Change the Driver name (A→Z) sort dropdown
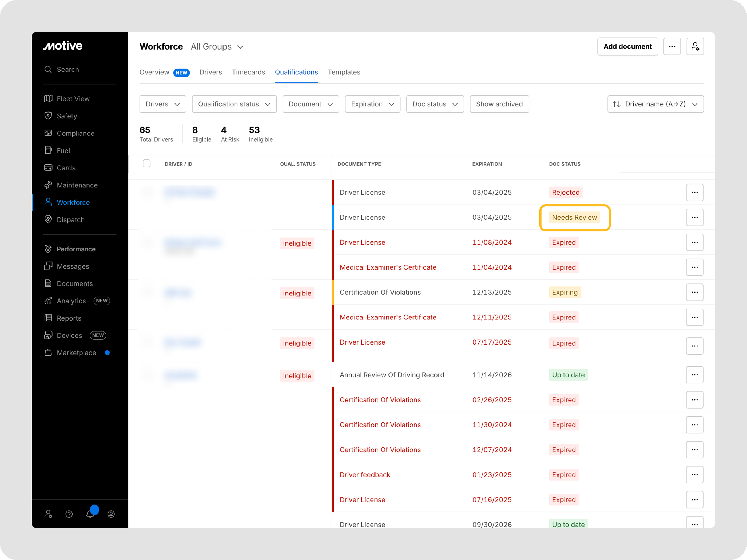Image resolution: width=747 pixels, height=560 pixels. pos(655,104)
